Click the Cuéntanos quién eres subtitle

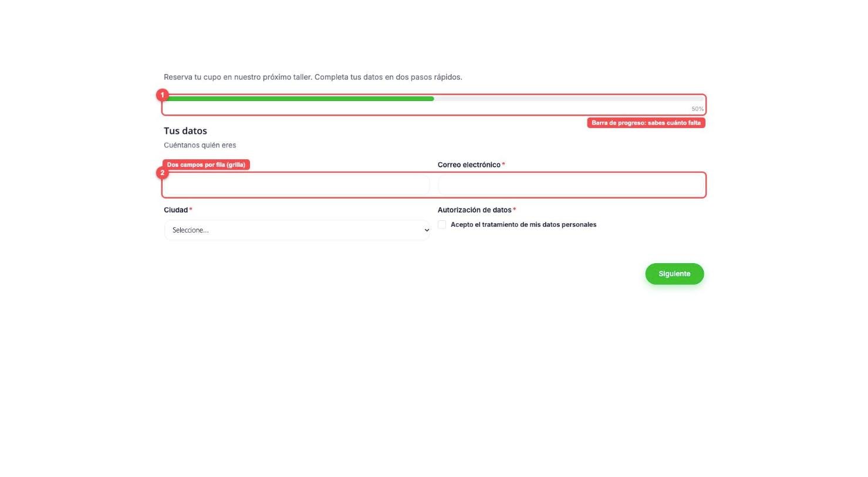point(200,145)
